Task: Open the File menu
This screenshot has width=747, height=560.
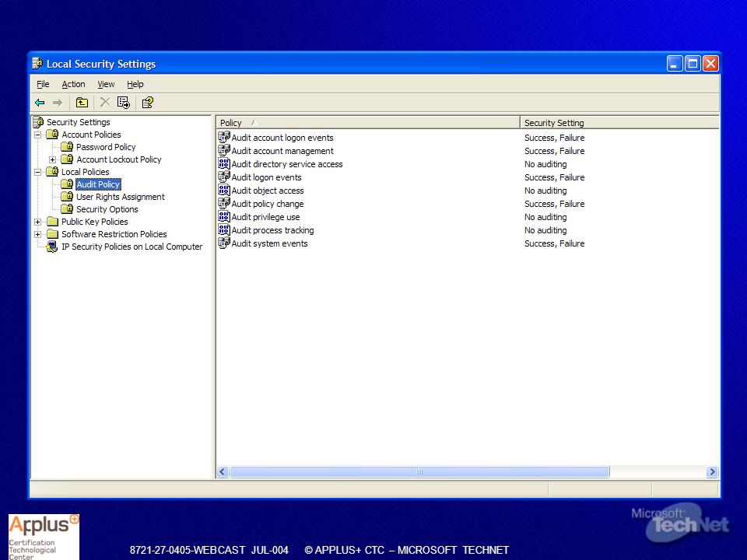Action: pyautogui.click(x=43, y=84)
